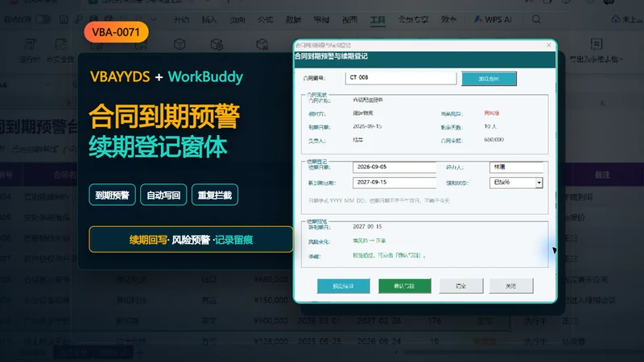Close the contract renewal dialog with its X

coord(549,45)
